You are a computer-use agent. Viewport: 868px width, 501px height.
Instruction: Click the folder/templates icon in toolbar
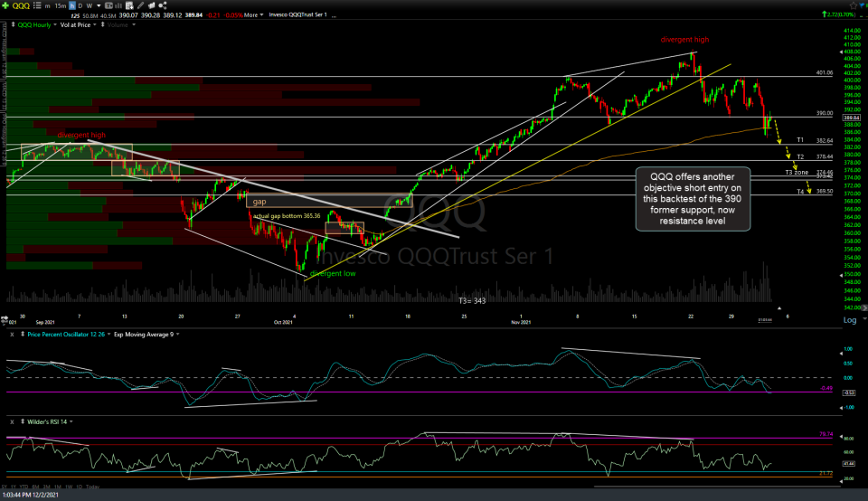point(151,5)
